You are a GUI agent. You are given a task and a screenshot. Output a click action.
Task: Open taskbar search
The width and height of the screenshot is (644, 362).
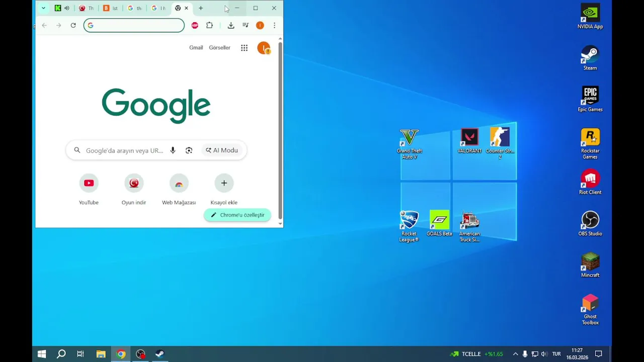click(61, 354)
